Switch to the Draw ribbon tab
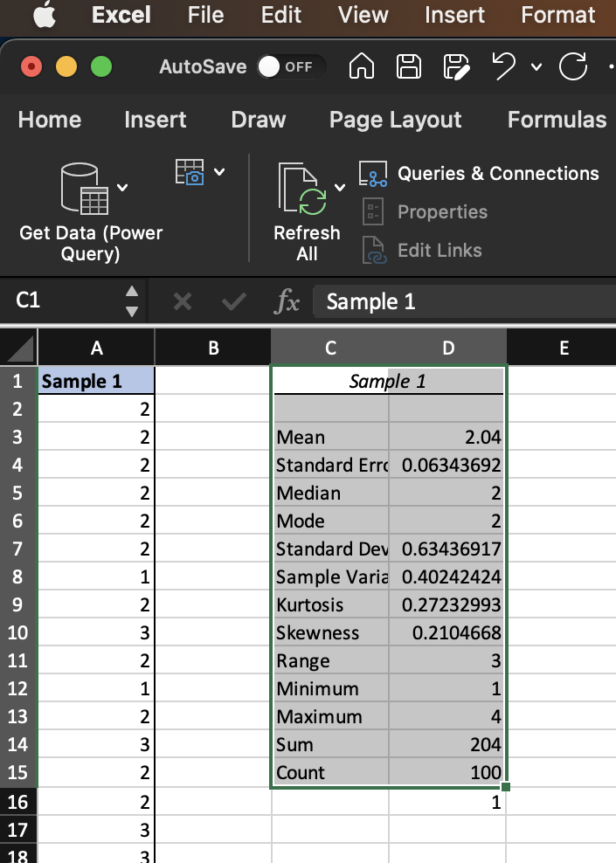Viewport: 616px width, 863px height. pyautogui.click(x=259, y=120)
